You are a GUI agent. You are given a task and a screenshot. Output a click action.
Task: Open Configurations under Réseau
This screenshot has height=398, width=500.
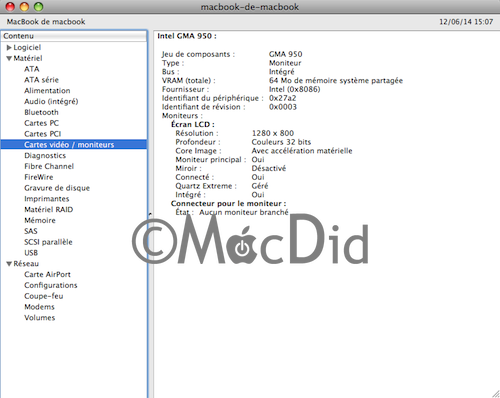51,285
